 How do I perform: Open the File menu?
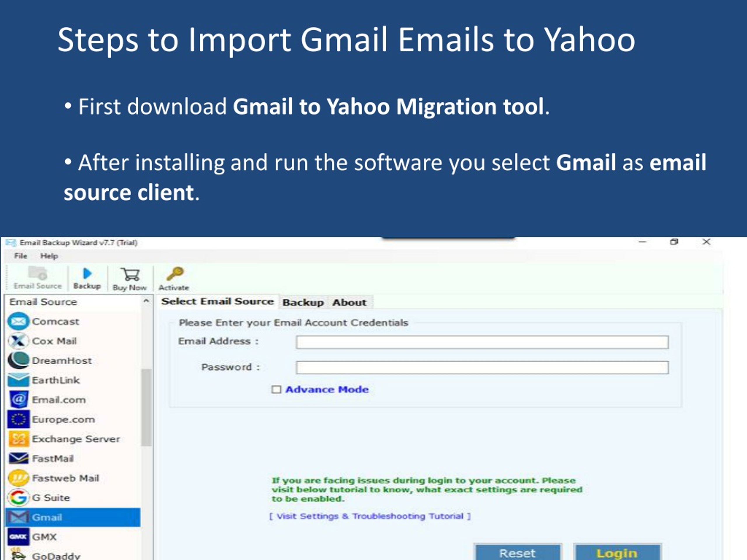pyautogui.click(x=21, y=256)
